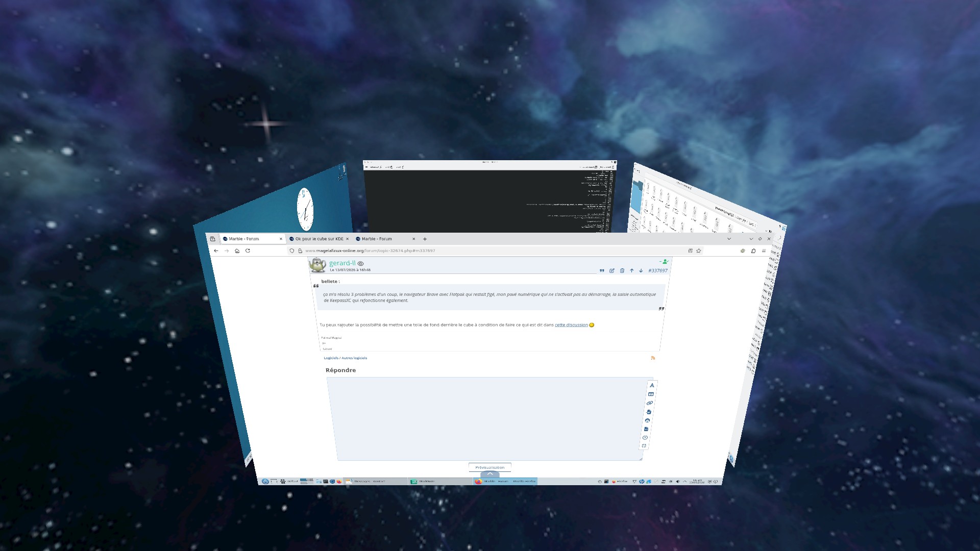Close the Ok pour le cube sur KDE tab

tap(348, 239)
